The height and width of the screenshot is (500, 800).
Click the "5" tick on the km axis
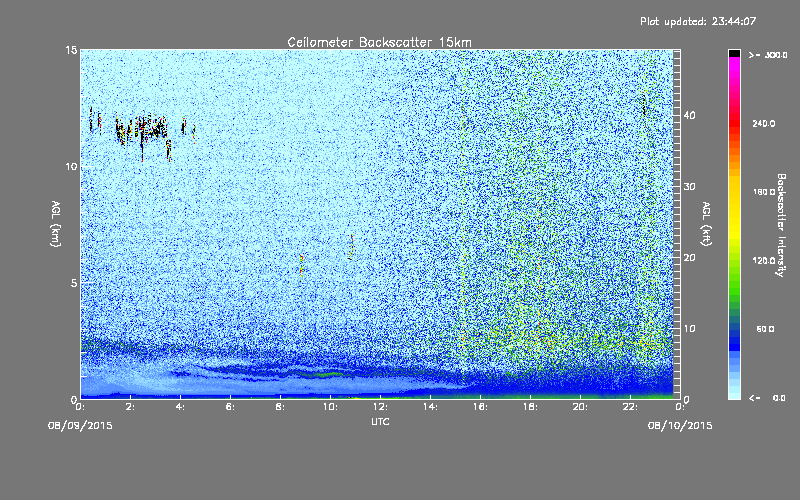tap(74, 283)
